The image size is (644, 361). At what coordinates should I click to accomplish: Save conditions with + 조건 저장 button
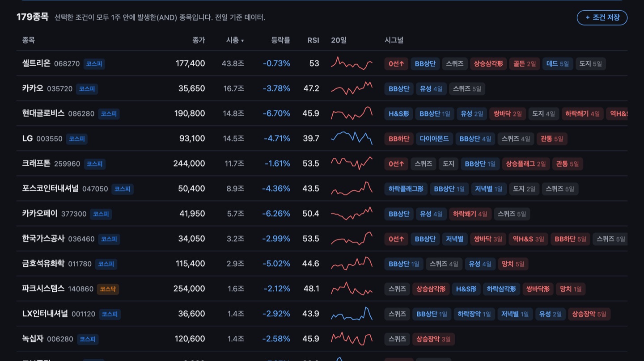(x=602, y=17)
